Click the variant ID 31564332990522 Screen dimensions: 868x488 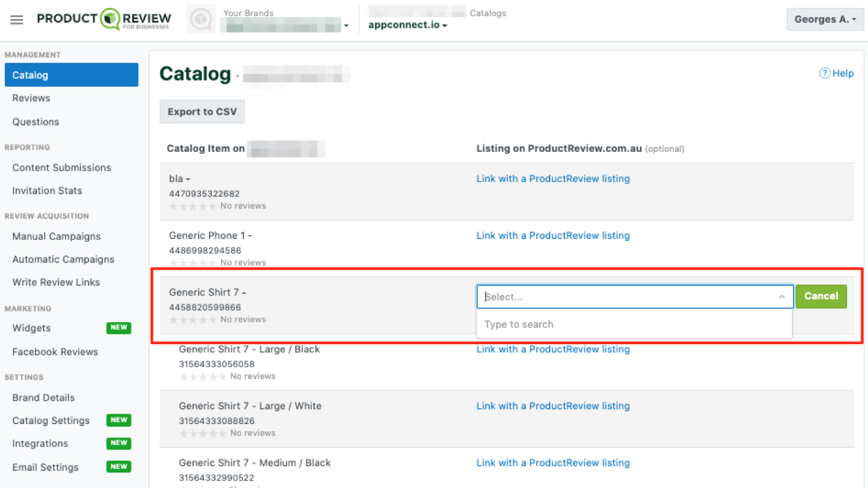216,478
